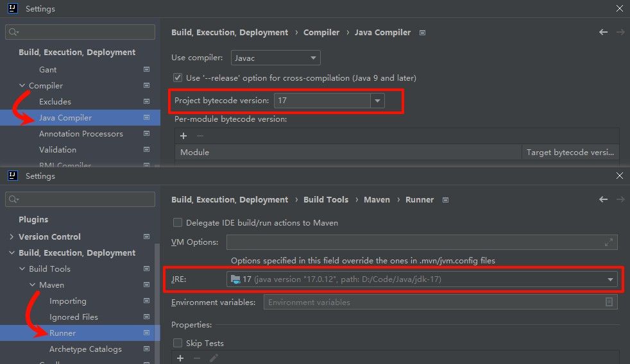Click project-level icon beside Excludes

147,101
